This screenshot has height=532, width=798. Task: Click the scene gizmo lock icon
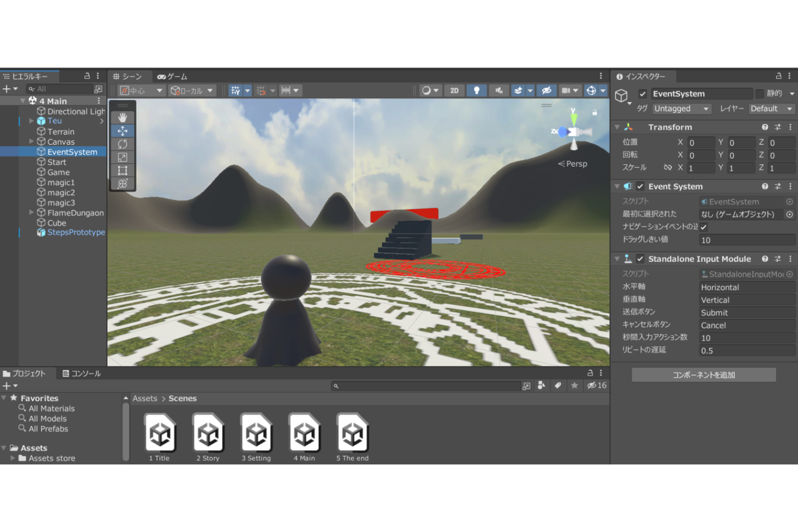[x=595, y=113]
